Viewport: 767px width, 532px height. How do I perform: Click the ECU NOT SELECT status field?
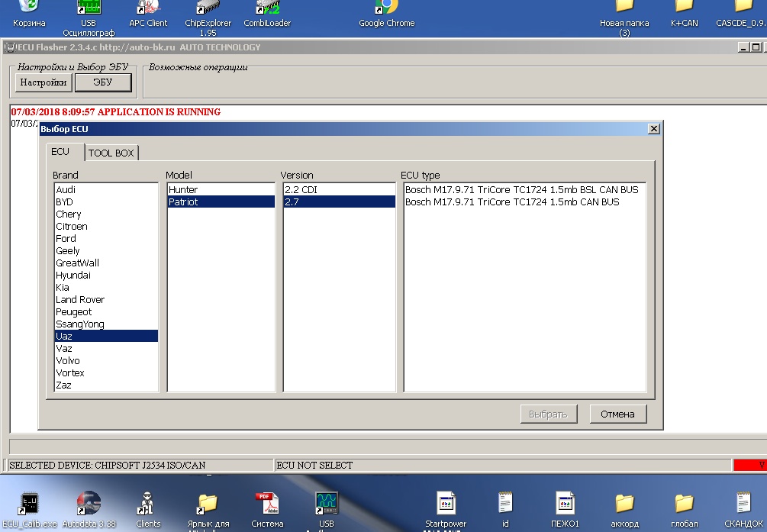pos(503,465)
